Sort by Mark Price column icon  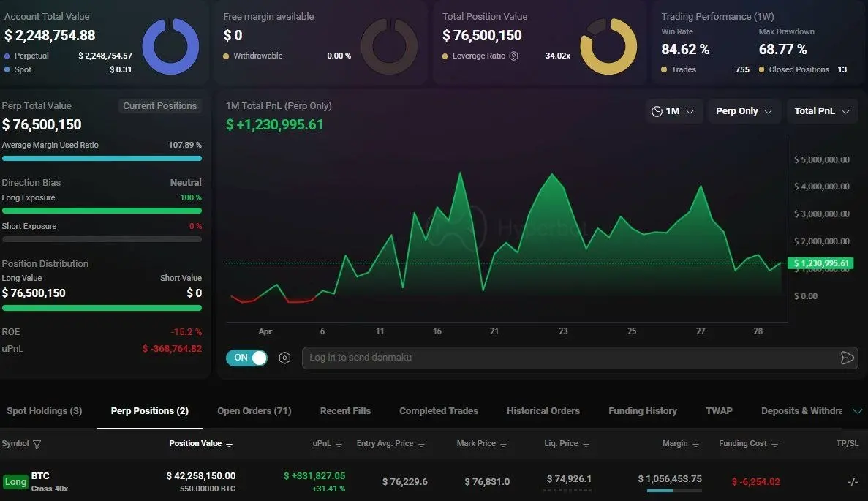click(504, 444)
